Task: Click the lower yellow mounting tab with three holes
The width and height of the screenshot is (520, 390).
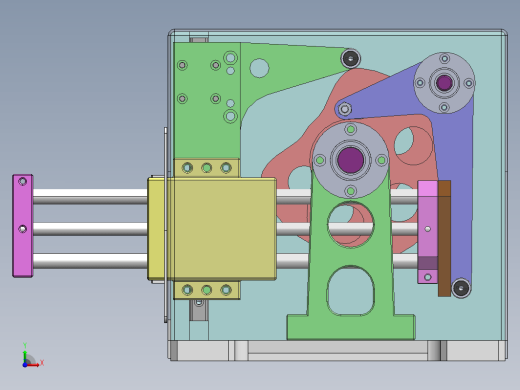Action: point(207,290)
